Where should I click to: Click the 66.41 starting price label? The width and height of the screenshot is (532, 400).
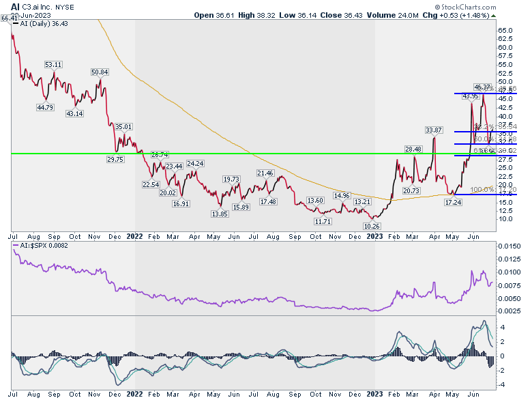9,18
